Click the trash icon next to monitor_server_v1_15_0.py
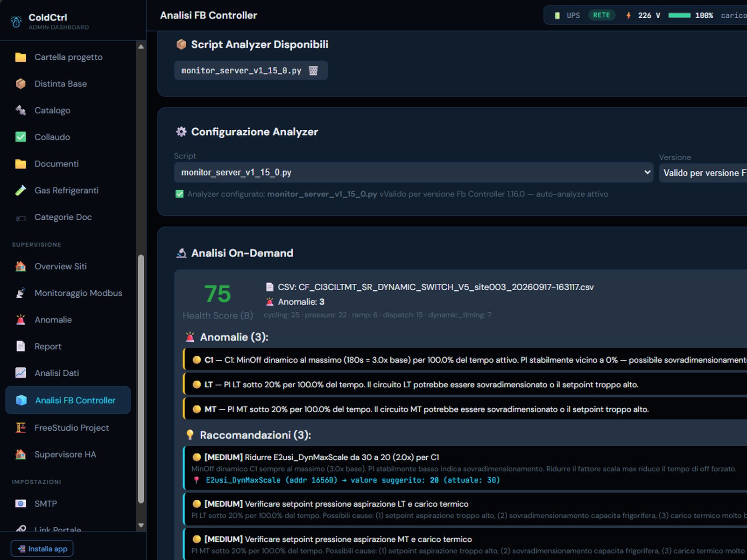Screen dimensions: 747x560 [x=313, y=70]
